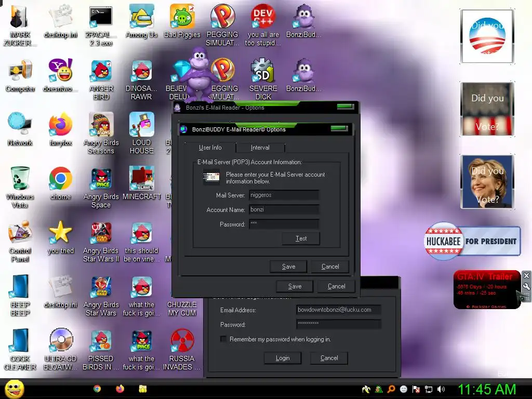Viewport: 532px width, 399px height.
Task: Click the flag 'Did you Vote?' gadget
Action: point(487,109)
